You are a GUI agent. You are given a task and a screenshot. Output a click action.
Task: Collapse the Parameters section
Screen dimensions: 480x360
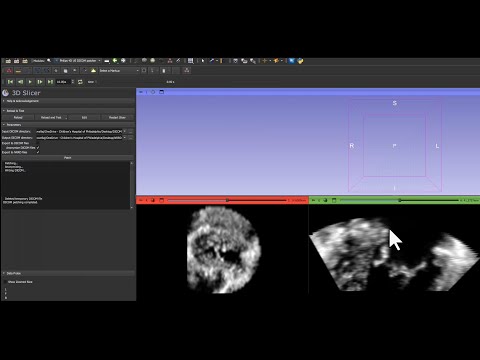68,125
